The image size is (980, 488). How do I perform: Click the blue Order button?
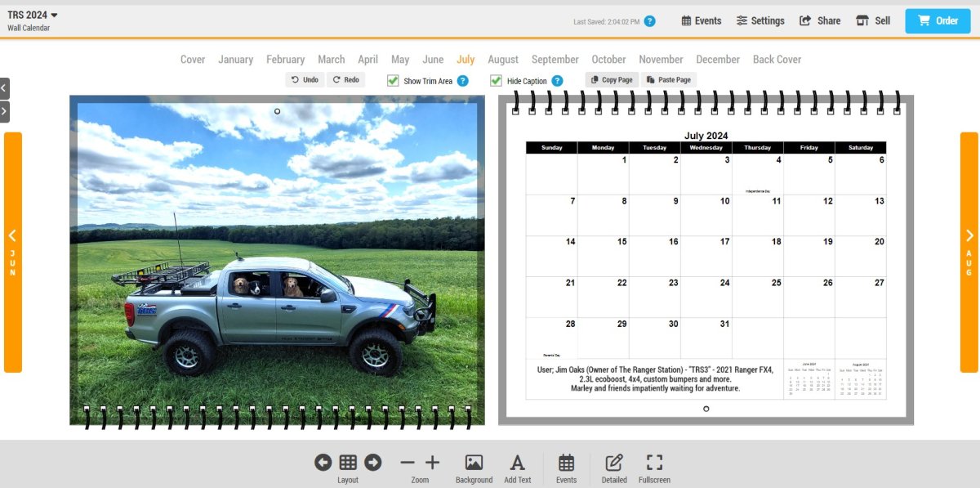coord(938,21)
